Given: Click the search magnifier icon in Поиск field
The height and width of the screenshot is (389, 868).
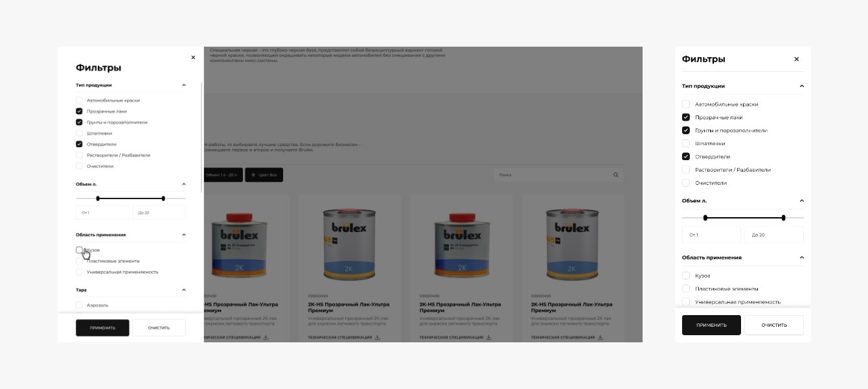Looking at the screenshot, I should click(x=616, y=174).
